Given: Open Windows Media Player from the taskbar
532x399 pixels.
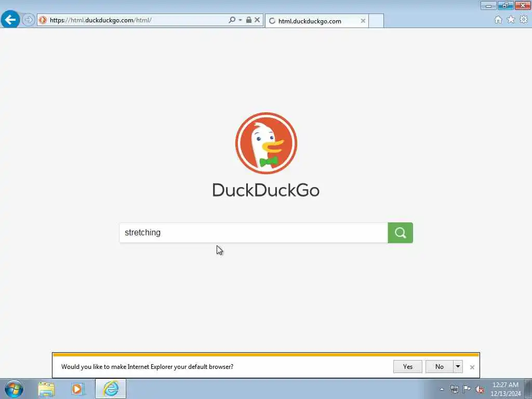Looking at the screenshot, I should click(78, 389).
